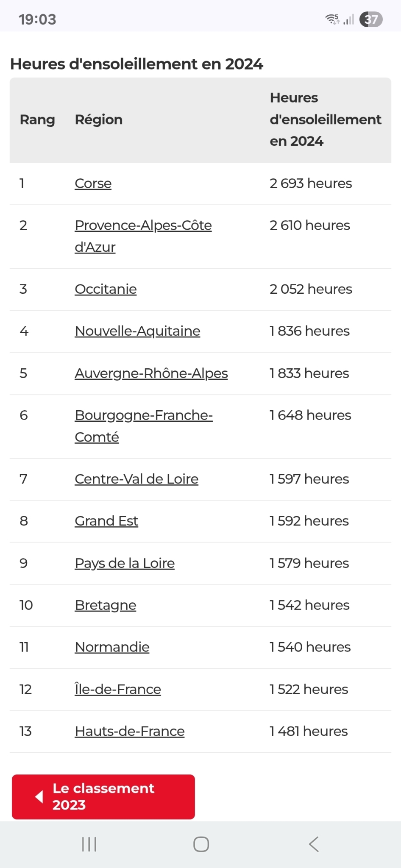The width and height of the screenshot is (401, 868).
Task: Open the Bourgogne-Franche-Comté link
Action: tap(144, 426)
